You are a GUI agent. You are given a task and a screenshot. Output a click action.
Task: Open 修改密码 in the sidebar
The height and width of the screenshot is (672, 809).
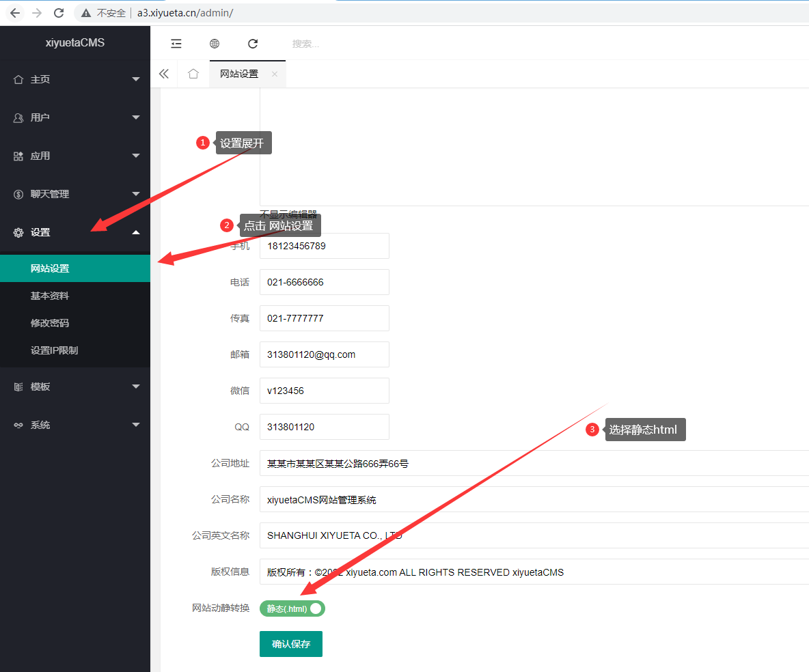[50, 323]
